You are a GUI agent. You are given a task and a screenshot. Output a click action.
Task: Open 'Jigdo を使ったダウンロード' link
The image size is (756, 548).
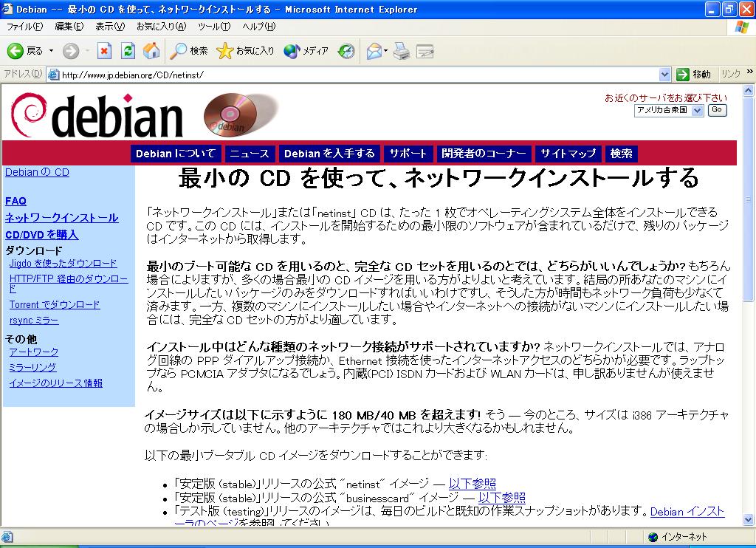pyautogui.click(x=63, y=264)
